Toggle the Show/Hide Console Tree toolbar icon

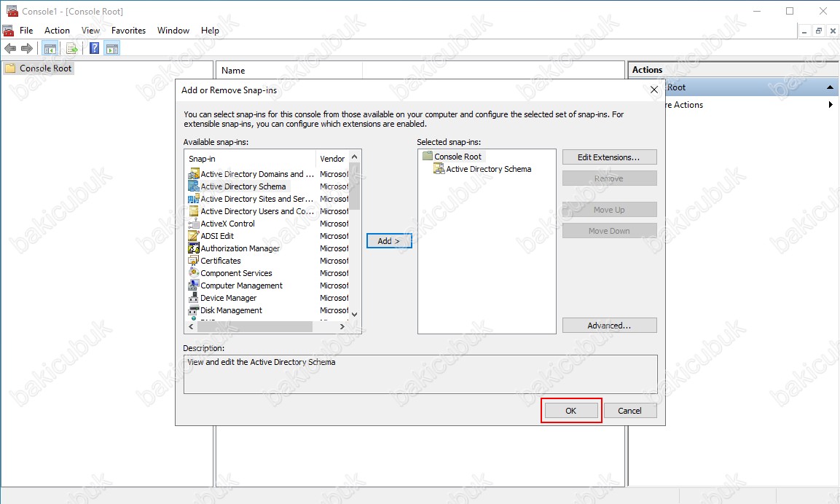50,49
